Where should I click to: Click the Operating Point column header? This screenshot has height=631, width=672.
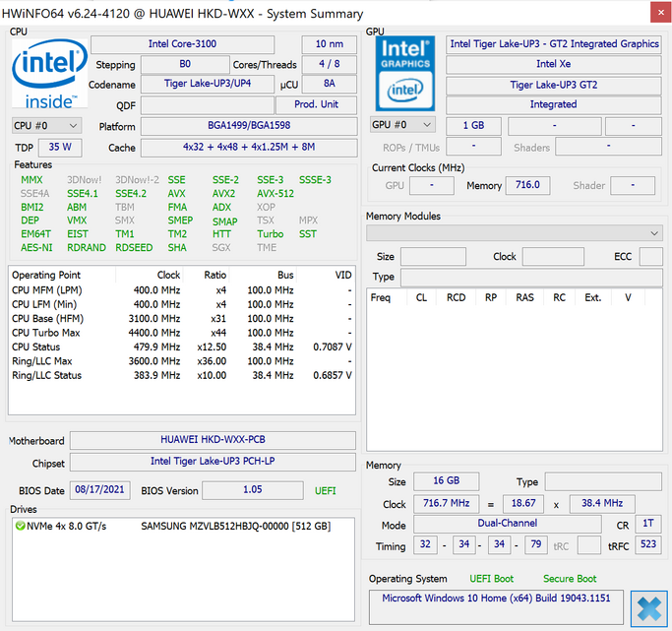click(46, 275)
